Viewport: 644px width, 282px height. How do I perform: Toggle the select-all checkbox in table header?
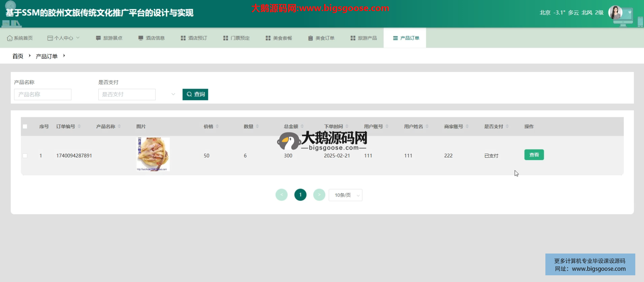coord(25,127)
